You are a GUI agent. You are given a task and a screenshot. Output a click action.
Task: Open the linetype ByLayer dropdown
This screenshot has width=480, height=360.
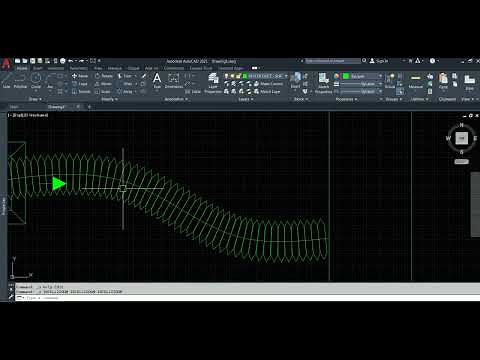click(362, 92)
